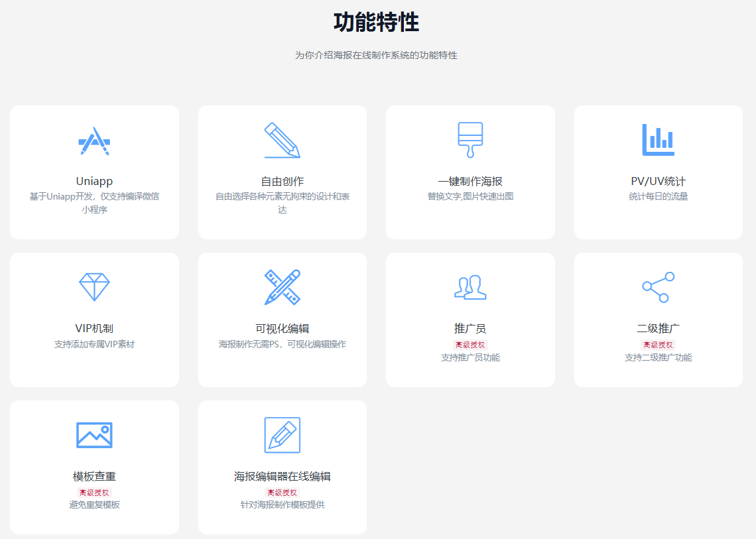Select the crossed ruler and pencil icon

(283, 287)
